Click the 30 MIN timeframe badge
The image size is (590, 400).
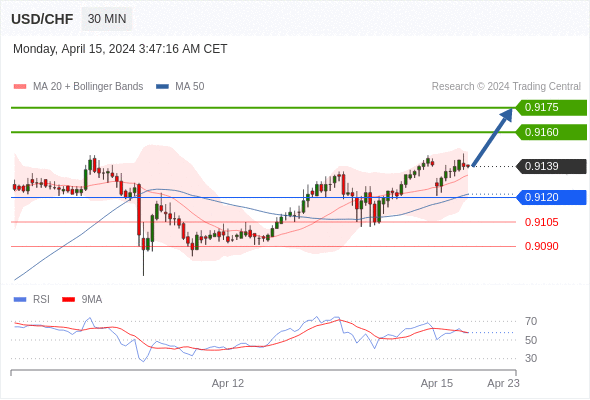pyautogui.click(x=107, y=19)
